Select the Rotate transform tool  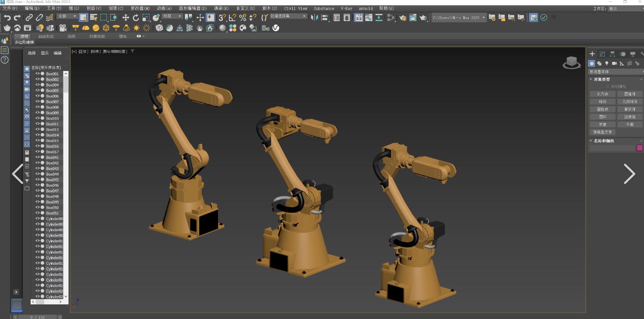pos(136,18)
